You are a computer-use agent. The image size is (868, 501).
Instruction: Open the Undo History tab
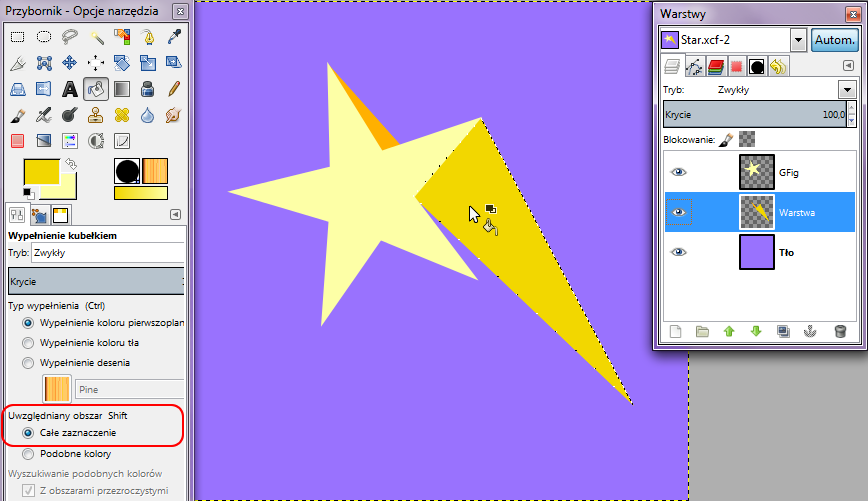click(x=778, y=67)
